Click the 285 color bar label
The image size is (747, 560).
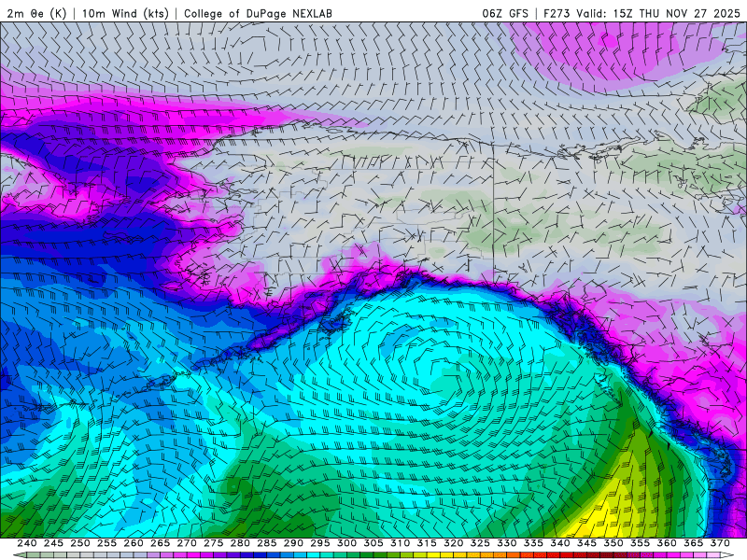coord(267,543)
